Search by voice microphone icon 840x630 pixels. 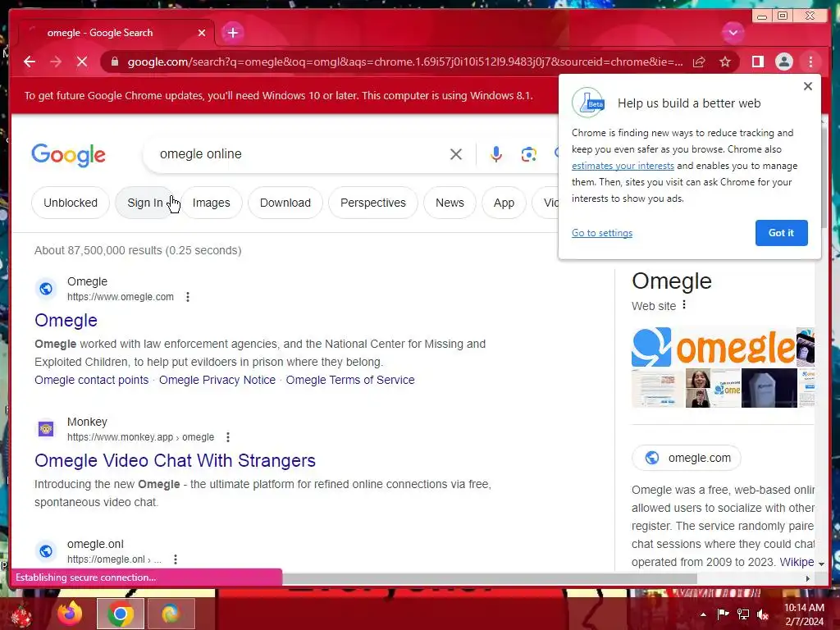(496, 154)
